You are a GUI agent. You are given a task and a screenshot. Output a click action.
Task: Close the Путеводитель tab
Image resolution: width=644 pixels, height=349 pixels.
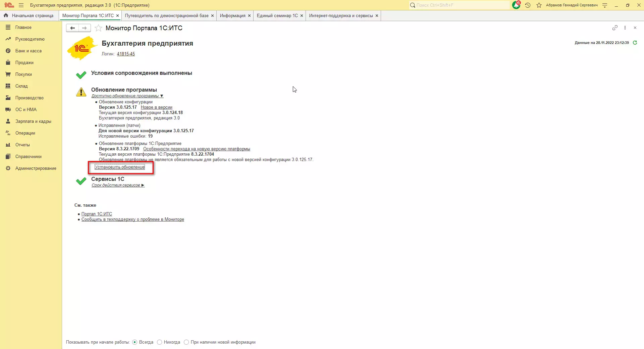point(212,15)
